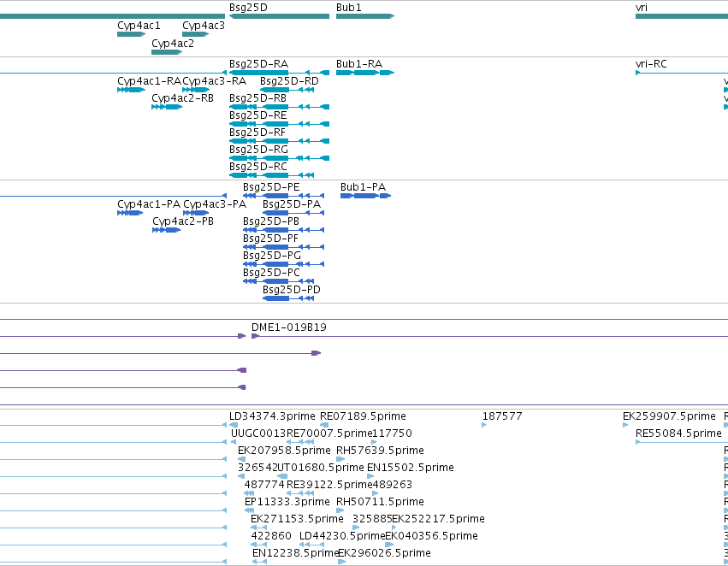Click the RH57639.5prime EST label
Viewport: 728px width, 566px height.
tap(380, 451)
